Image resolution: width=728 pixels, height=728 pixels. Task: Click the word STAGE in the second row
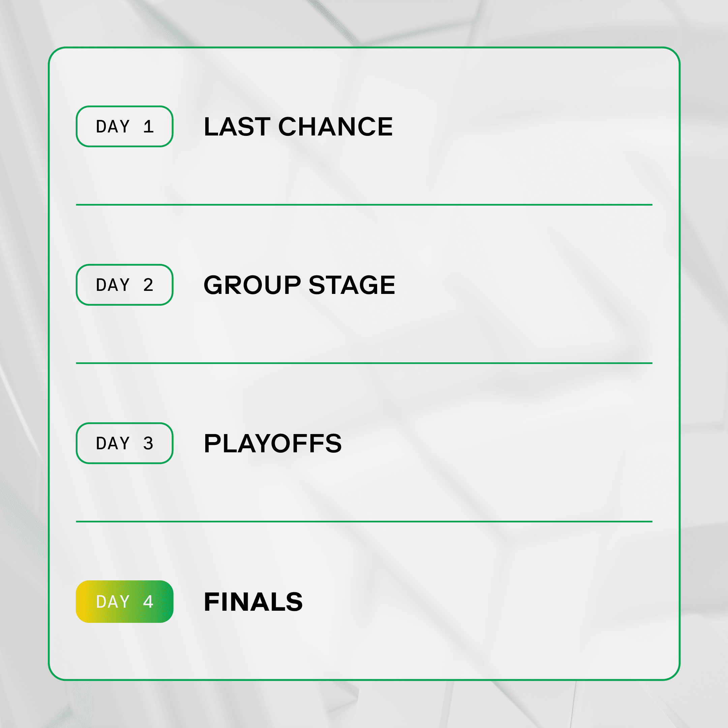(x=352, y=284)
